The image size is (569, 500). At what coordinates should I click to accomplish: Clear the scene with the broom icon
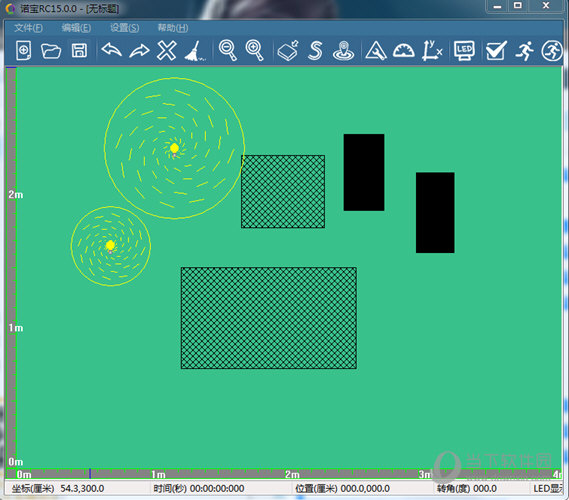(x=195, y=51)
